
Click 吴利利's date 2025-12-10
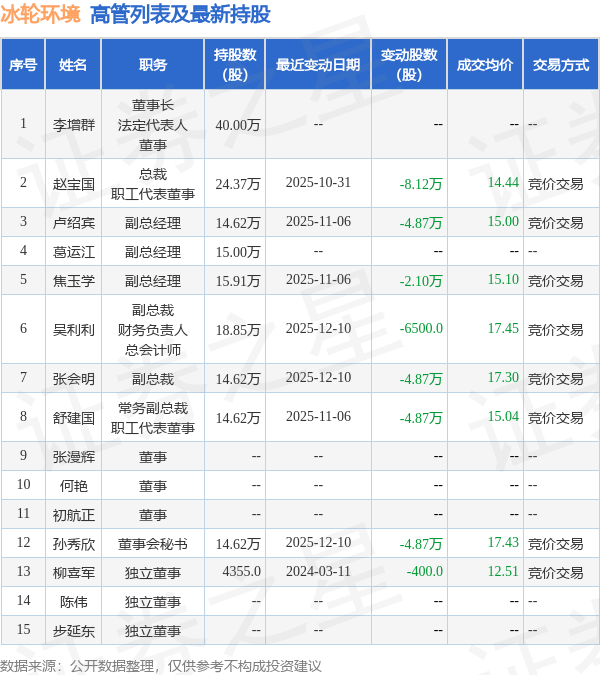pyautogui.click(x=318, y=328)
